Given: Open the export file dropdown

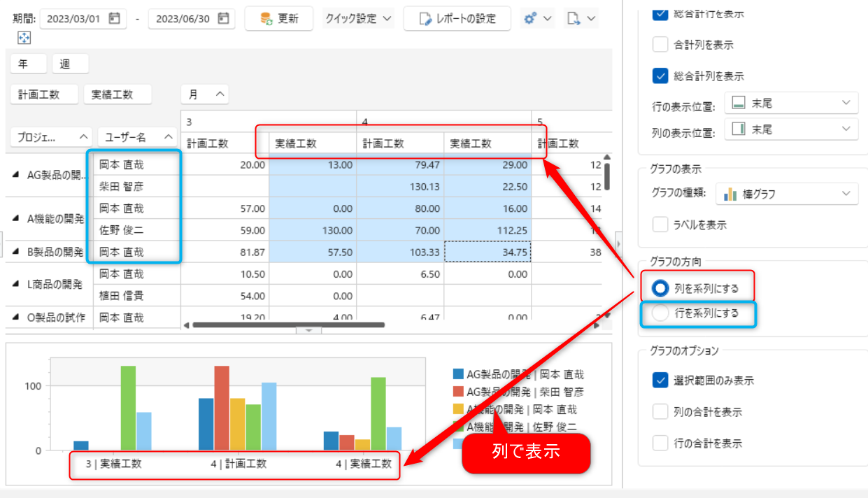Looking at the screenshot, I should click(581, 19).
